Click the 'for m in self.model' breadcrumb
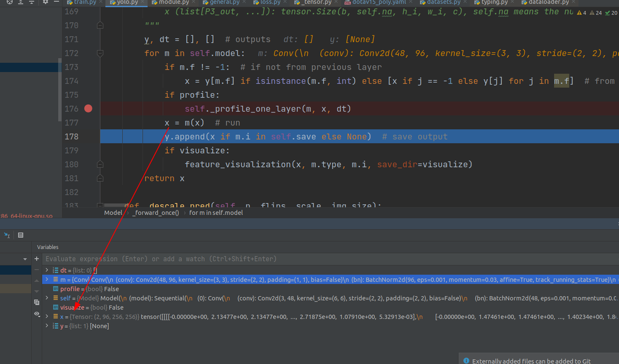The image size is (619, 364). (x=216, y=213)
